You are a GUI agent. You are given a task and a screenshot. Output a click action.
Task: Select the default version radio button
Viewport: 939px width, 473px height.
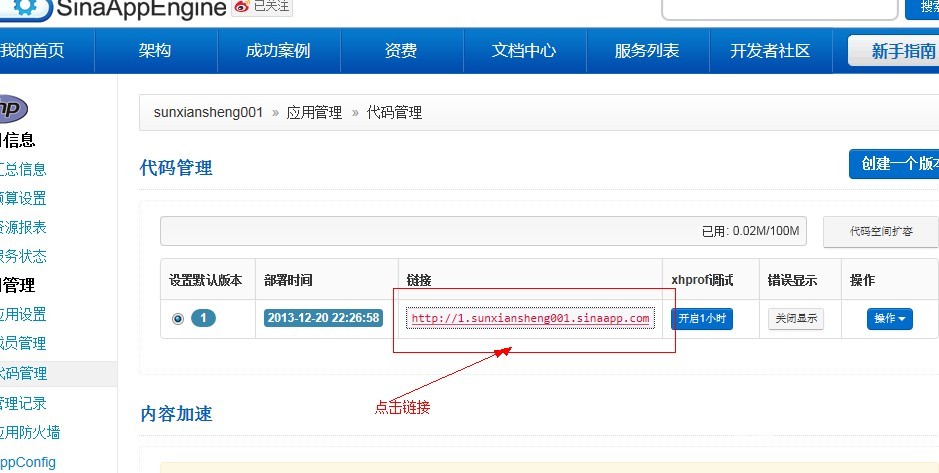[178, 319]
